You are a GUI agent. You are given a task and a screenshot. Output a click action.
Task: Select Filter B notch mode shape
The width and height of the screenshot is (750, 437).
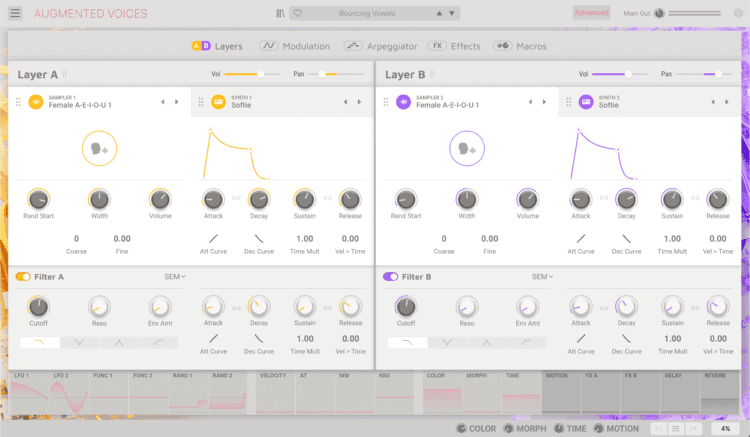447,342
